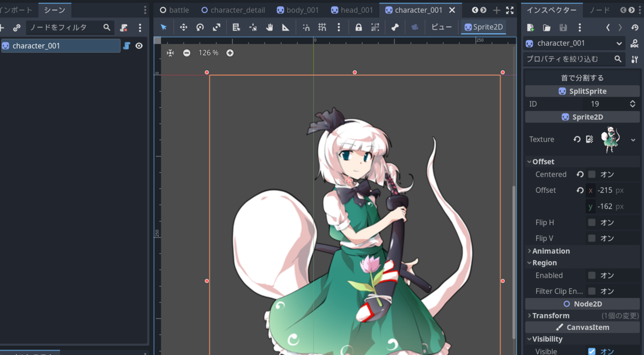Viewport: 644px width, 355px height.
Task: Click the lock selected node icon
Action: click(358, 27)
